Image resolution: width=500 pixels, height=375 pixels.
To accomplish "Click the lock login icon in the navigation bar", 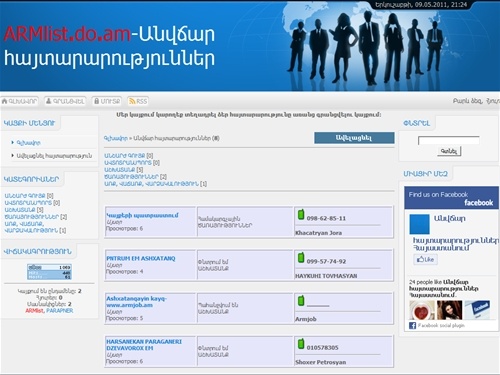I will pos(96,101).
